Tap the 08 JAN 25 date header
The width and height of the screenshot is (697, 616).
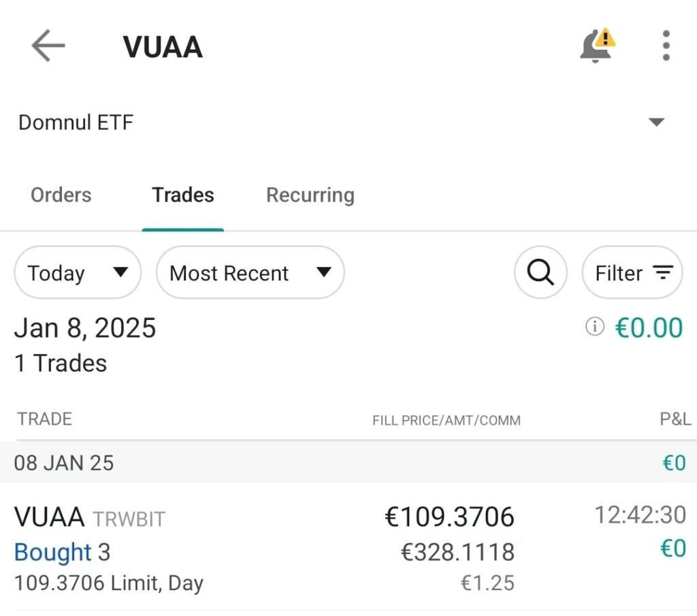pos(64,464)
